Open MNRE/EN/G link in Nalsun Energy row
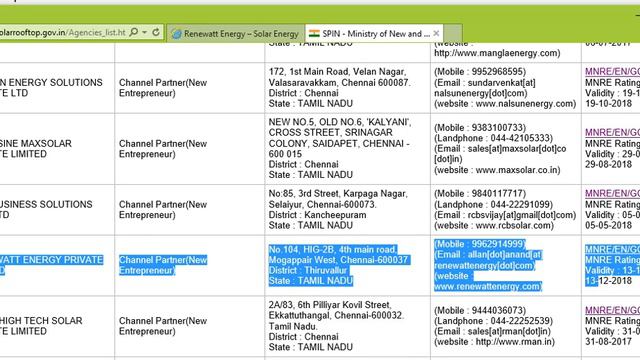 (612, 72)
